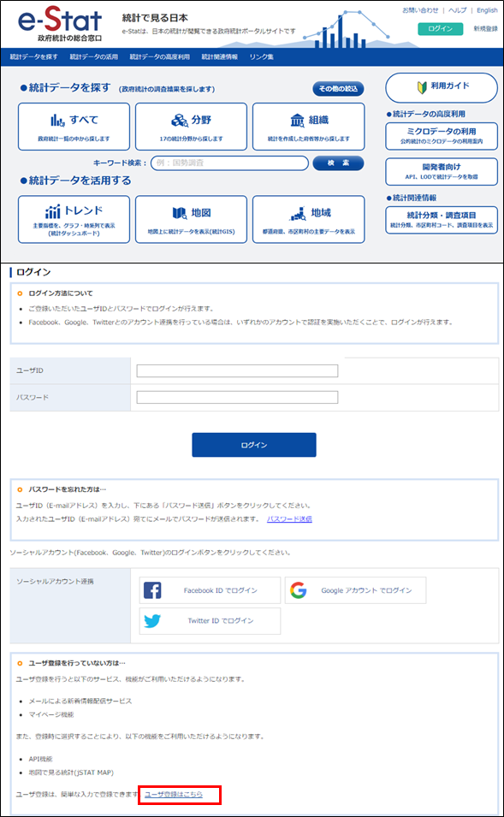The height and width of the screenshot is (817, 504).
Task: Open the 組織 building icon card
Action: point(309,127)
